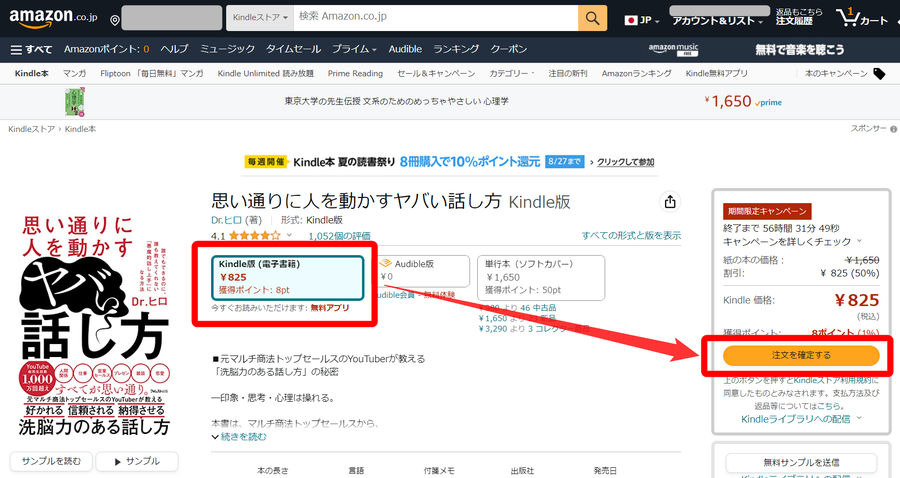Click the delivery location pin icon
Screen dimensions: 900x478
coord(115,21)
